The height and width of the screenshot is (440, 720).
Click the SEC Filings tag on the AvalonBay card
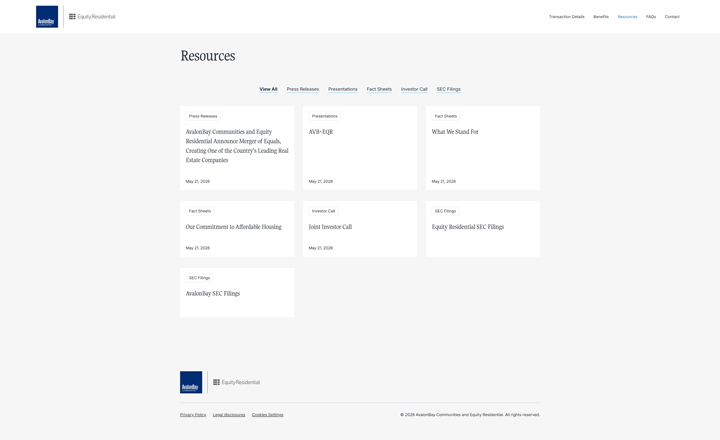click(199, 278)
